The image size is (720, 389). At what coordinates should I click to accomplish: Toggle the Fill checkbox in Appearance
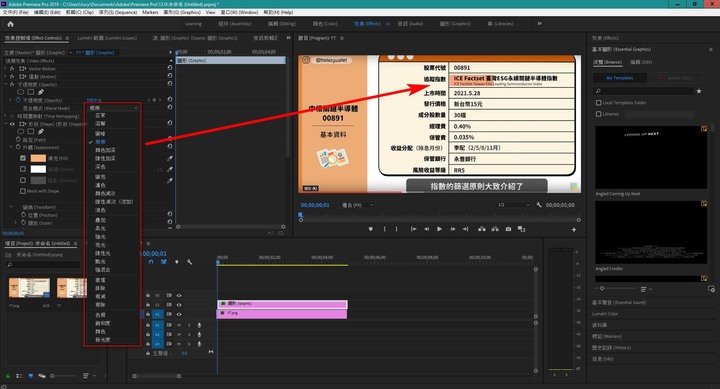coord(23,158)
